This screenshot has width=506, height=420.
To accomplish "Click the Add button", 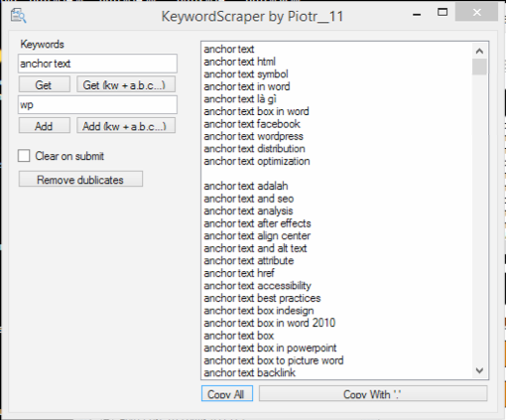I will point(45,126).
